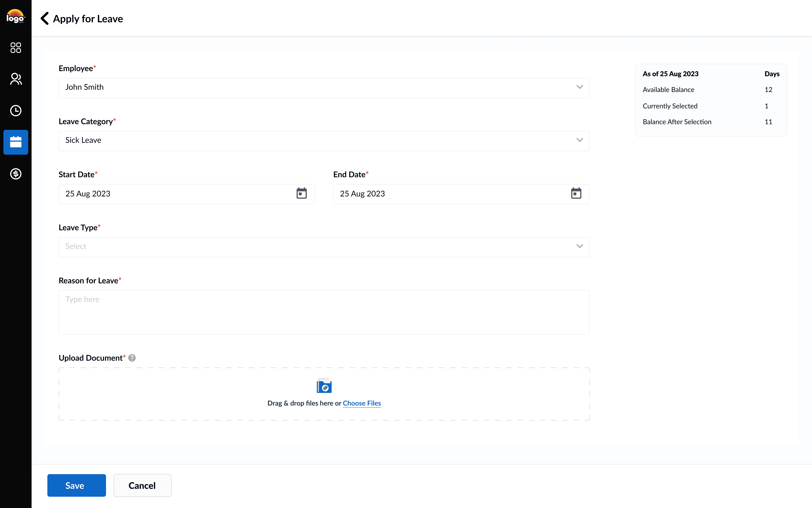Click the Currently Selected value 1
Image resolution: width=812 pixels, height=508 pixels.
766,106
